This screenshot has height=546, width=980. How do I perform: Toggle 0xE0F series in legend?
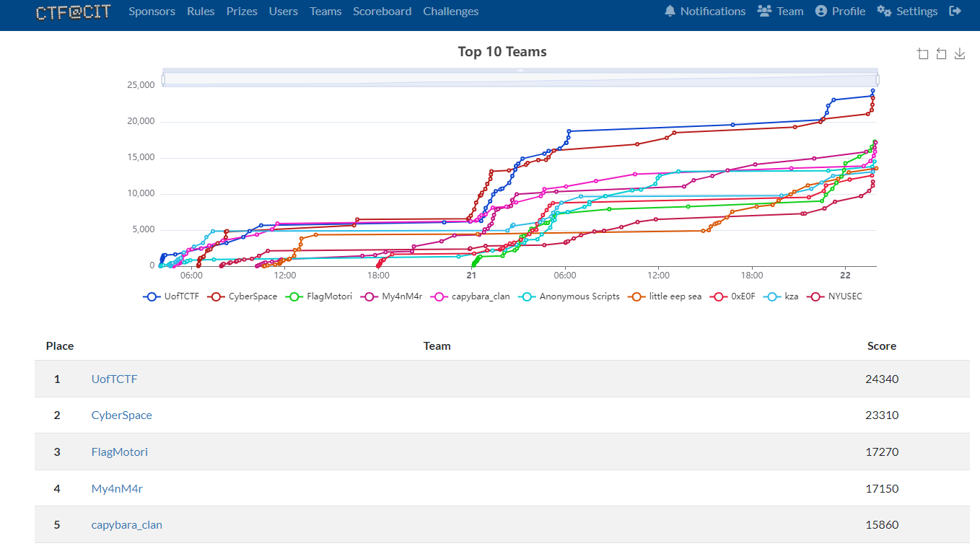click(733, 296)
